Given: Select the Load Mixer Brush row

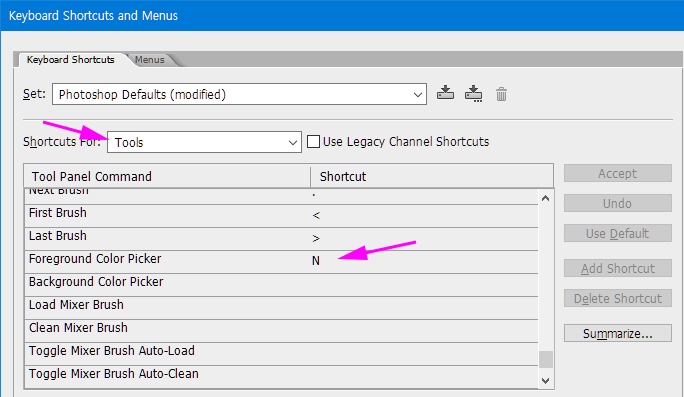Looking at the screenshot, I should coord(281,308).
